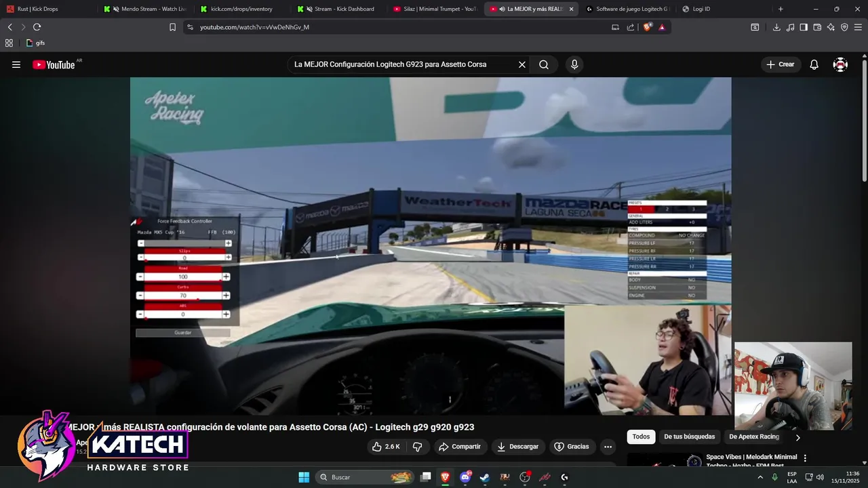Switch to Stream - Kick Dashboard tab
Screen dimensions: 868x488
tap(340, 9)
